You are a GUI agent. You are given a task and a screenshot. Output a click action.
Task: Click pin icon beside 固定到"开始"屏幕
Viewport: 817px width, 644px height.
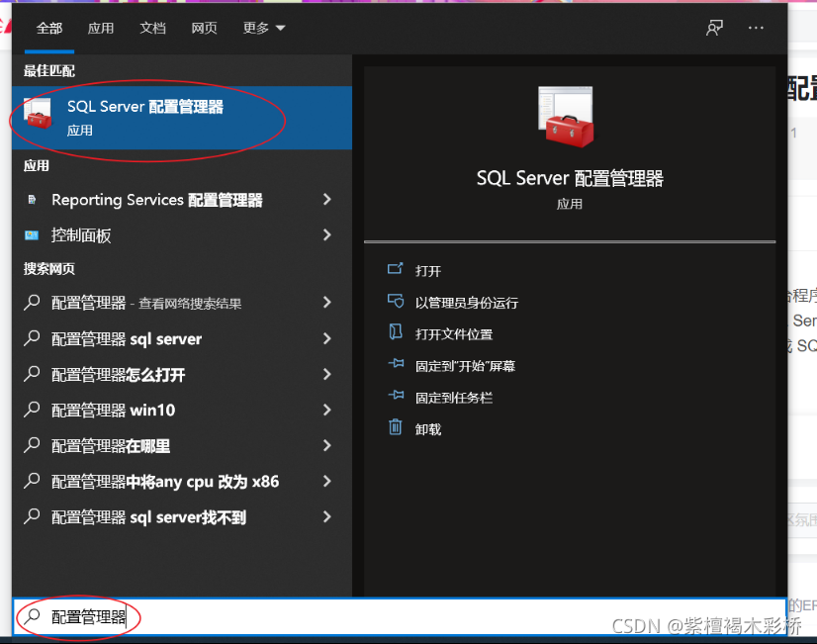[x=396, y=363]
